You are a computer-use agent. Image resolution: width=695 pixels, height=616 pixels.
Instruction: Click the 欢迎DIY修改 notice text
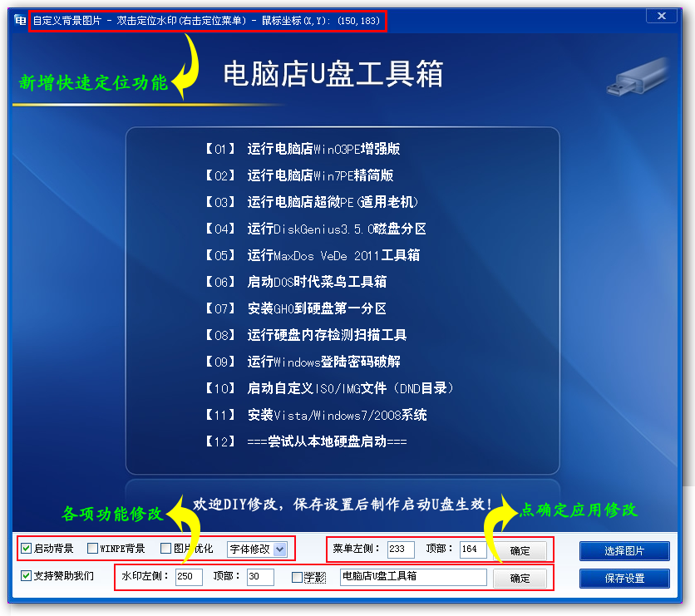(343, 504)
